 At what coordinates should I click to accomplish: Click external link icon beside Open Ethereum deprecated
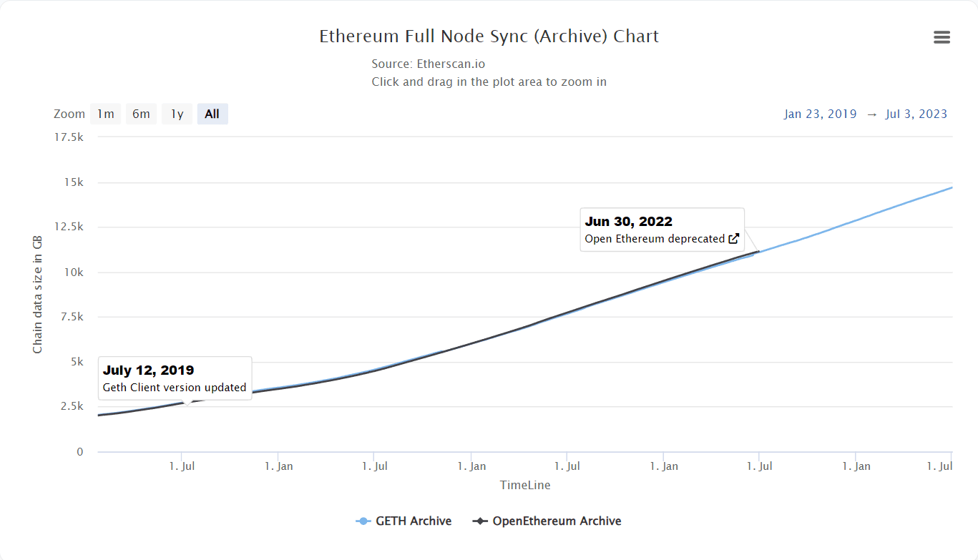coord(733,239)
